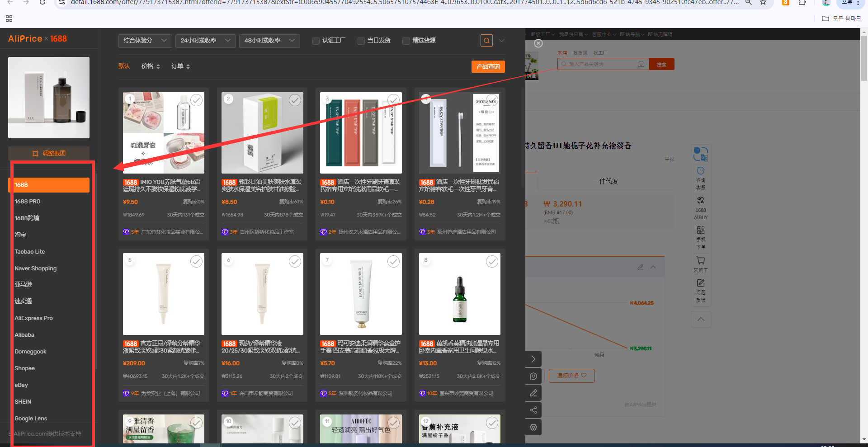Select product 8 check circle (薰凯香薰精油)

click(492, 261)
